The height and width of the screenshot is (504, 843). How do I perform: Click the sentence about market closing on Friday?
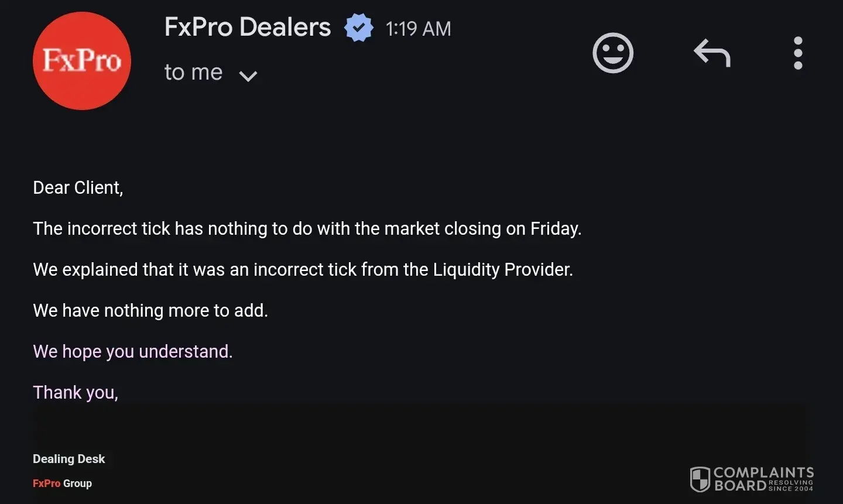coord(307,229)
